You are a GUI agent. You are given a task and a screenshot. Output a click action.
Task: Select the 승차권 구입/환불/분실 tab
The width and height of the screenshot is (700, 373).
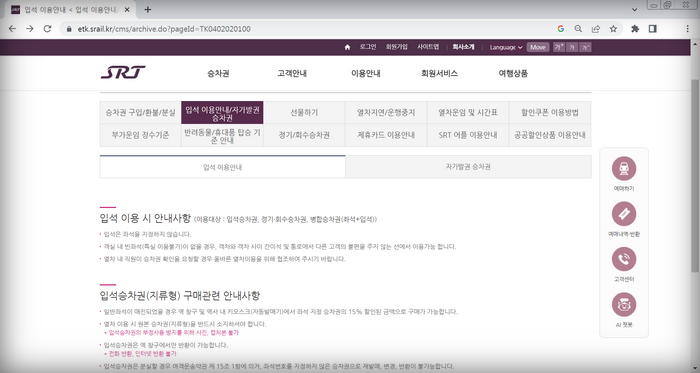140,112
